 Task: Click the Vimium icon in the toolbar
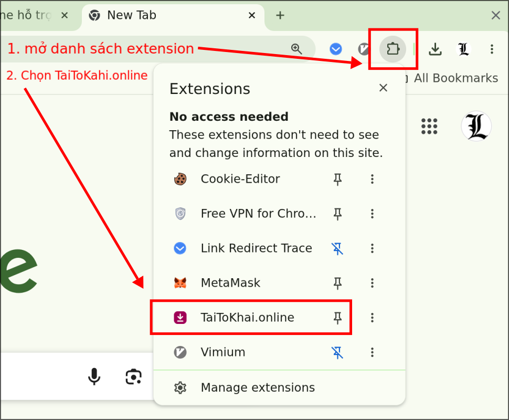pyautogui.click(x=364, y=49)
